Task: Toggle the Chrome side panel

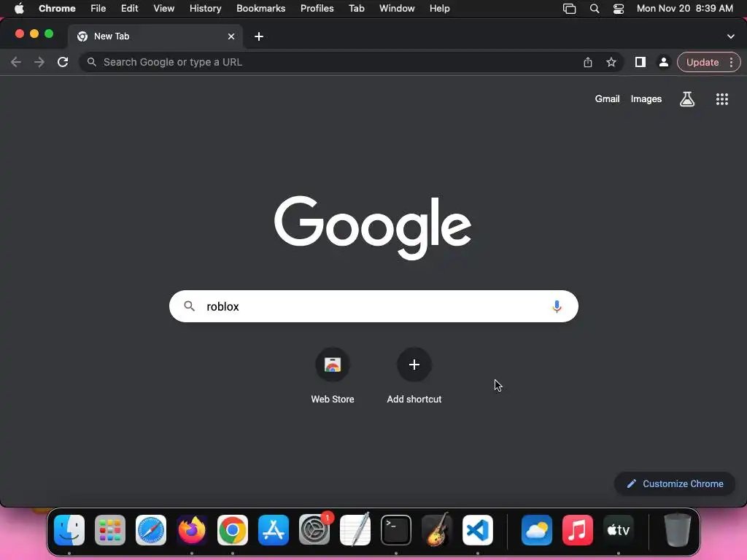Action: coord(640,63)
